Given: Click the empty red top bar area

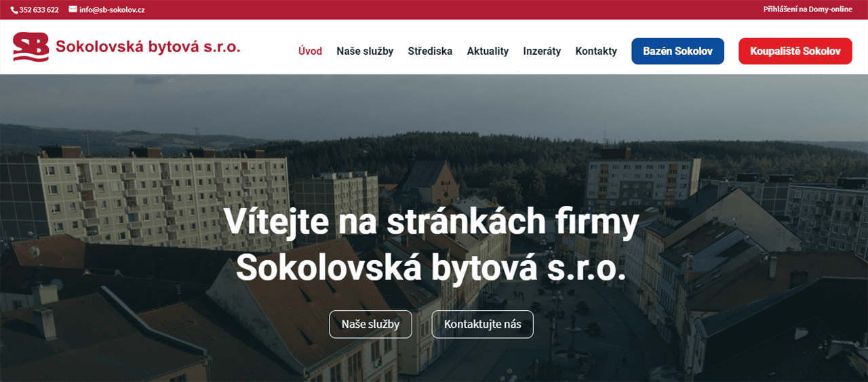Looking at the screenshot, I should pos(454,9).
